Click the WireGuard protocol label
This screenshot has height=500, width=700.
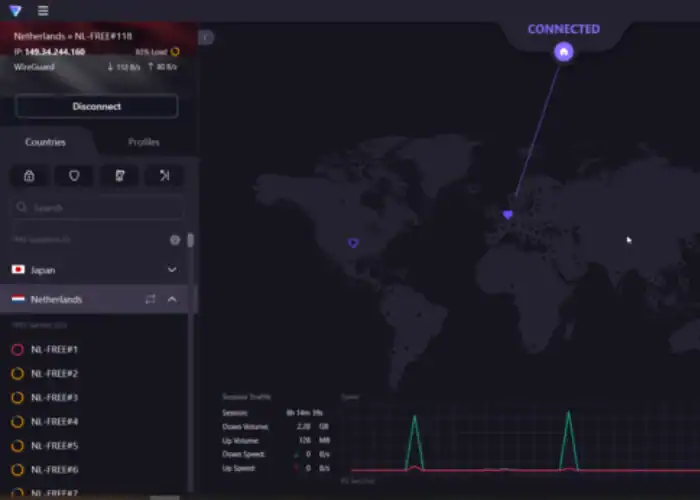34,67
